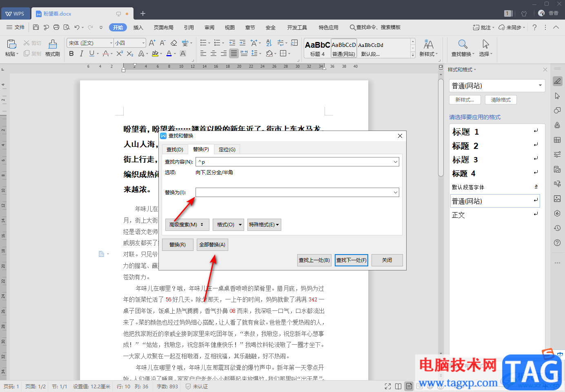Click the 替换(R) button

pos(178,245)
